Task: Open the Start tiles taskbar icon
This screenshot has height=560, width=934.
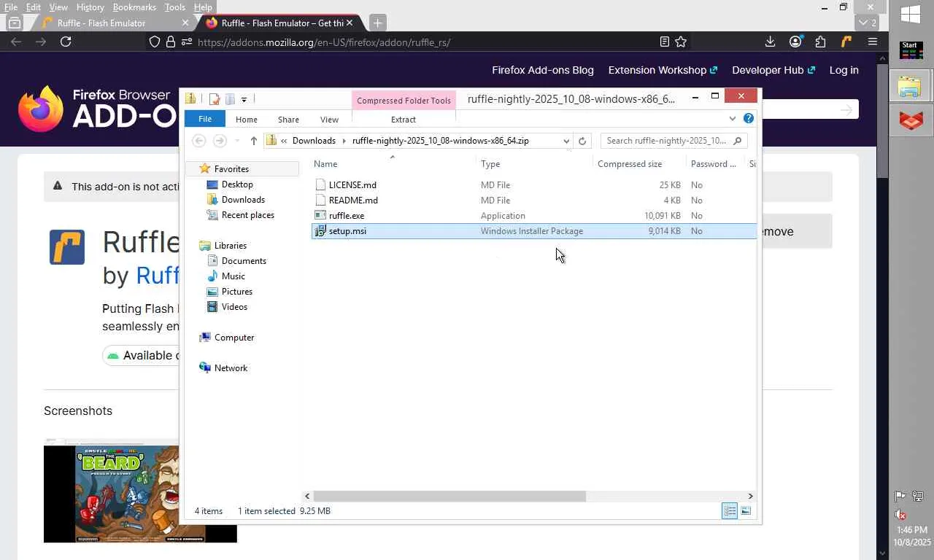Action: point(910,50)
